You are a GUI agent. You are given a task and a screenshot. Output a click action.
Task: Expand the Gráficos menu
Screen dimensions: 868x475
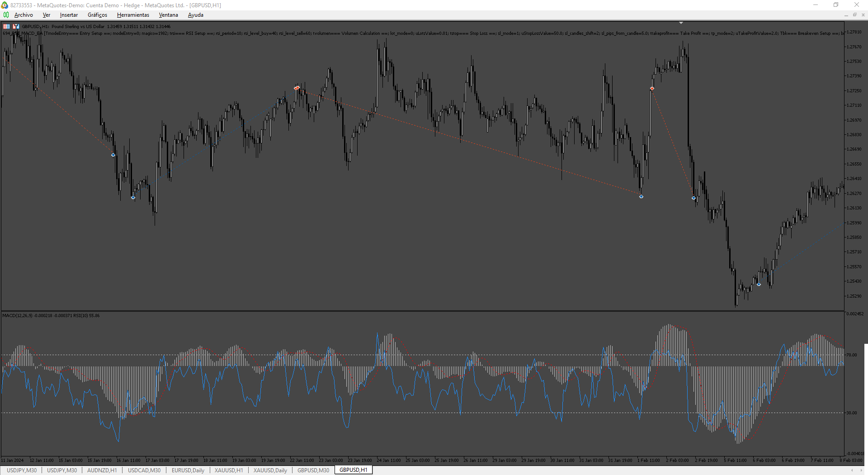tap(97, 15)
